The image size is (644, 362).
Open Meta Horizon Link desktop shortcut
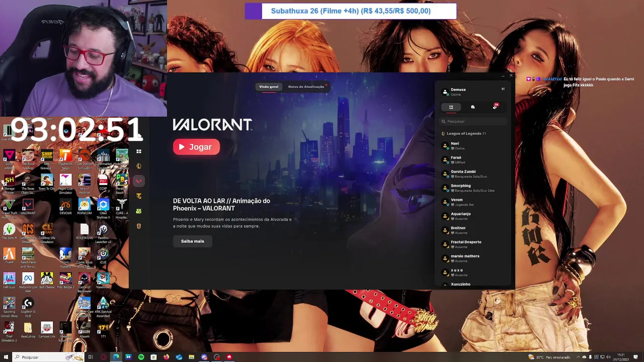click(28, 283)
